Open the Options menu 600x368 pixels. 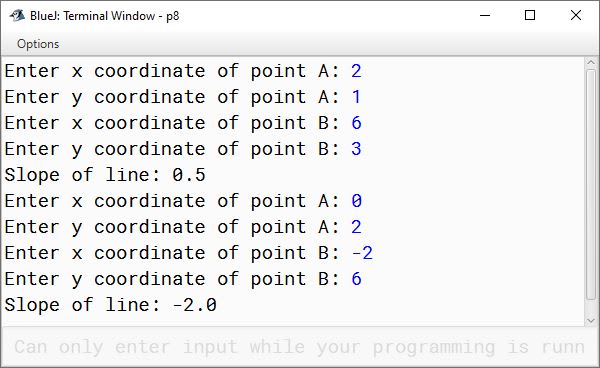[x=38, y=44]
